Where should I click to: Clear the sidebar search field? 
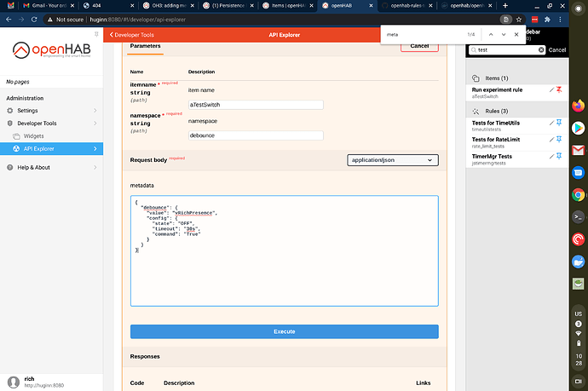click(x=541, y=50)
